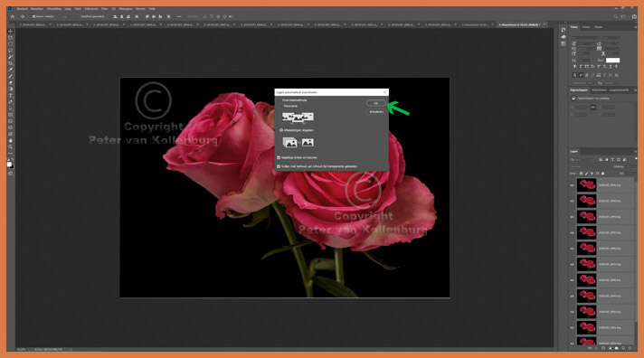
Task: Close the Lagen automatisch overvloeien dialog
Action: click(x=384, y=92)
